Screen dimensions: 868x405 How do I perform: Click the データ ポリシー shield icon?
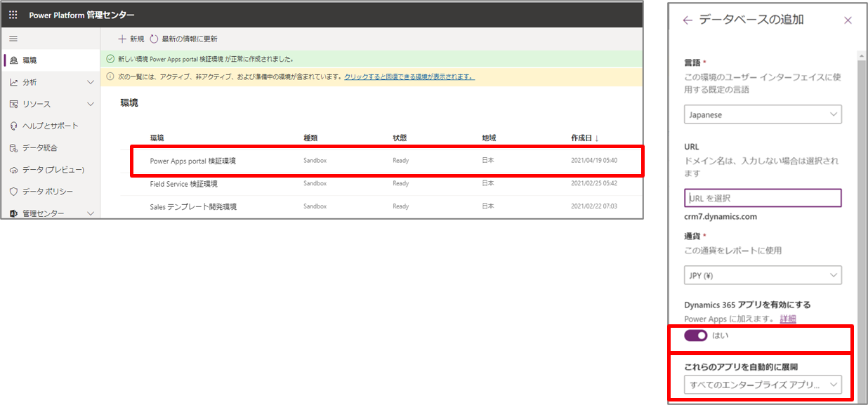coord(13,191)
